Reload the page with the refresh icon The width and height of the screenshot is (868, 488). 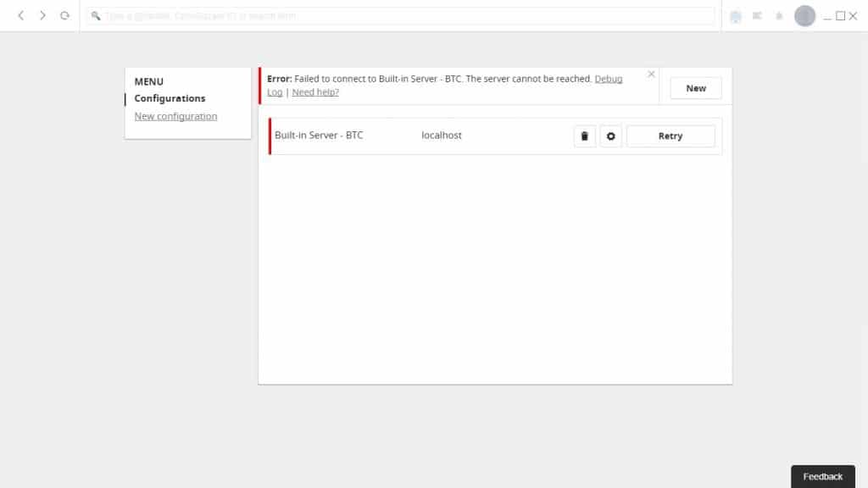tap(64, 15)
